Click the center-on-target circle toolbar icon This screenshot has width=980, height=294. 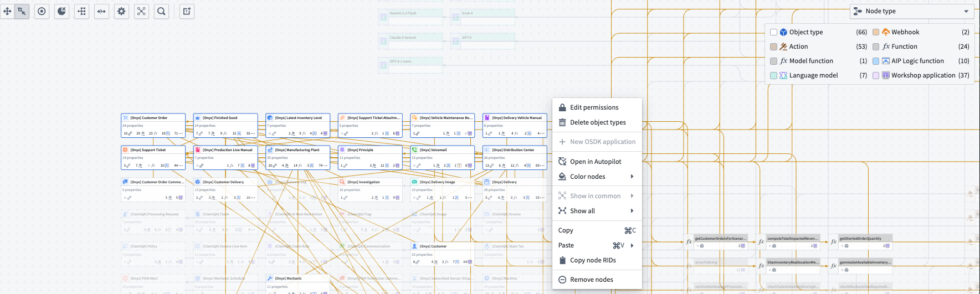coord(42,11)
